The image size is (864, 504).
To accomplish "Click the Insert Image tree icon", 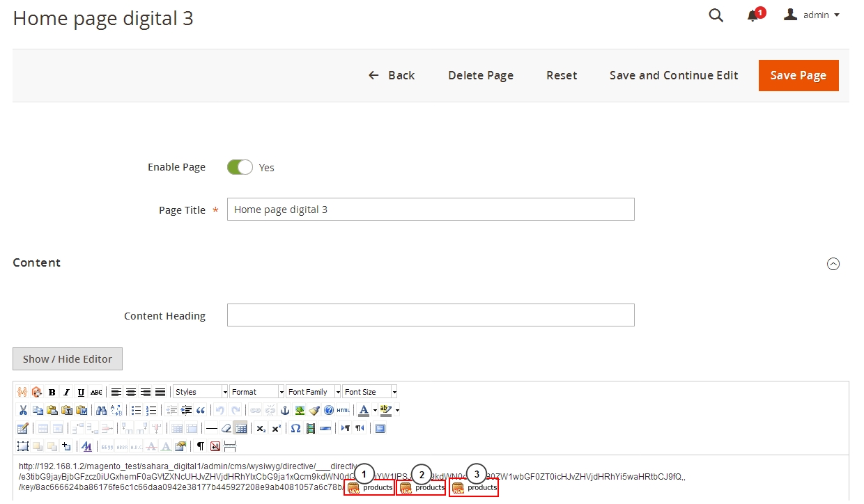I will tap(299, 410).
